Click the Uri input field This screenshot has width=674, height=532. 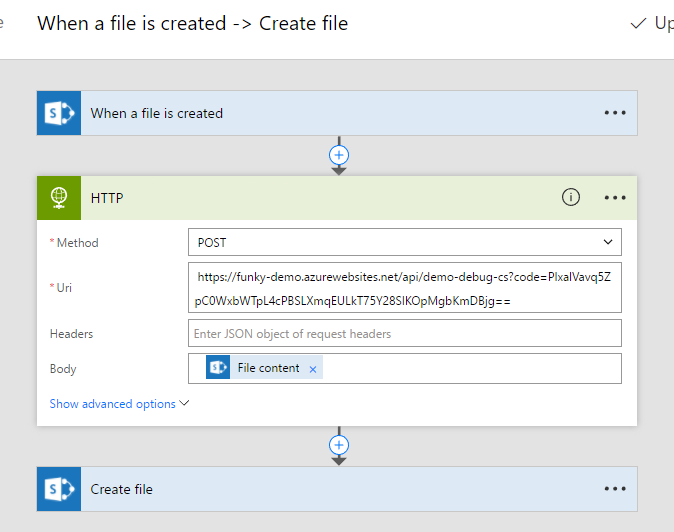coord(404,288)
